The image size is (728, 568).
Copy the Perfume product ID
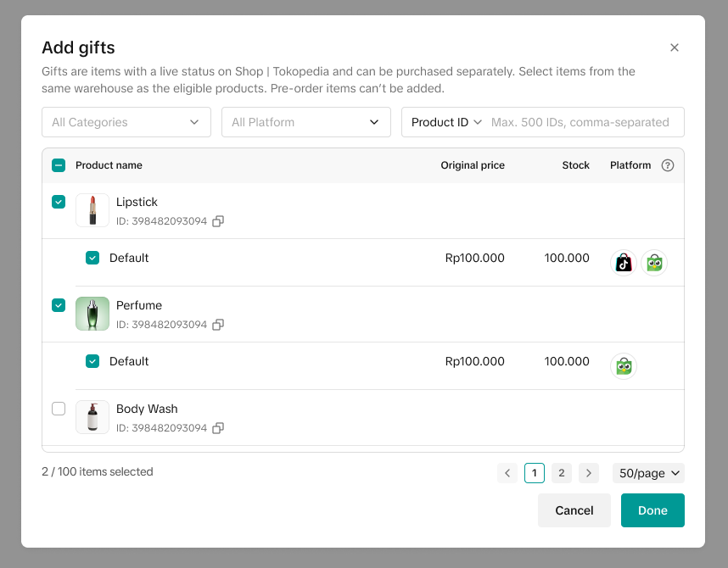pos(218,325)
